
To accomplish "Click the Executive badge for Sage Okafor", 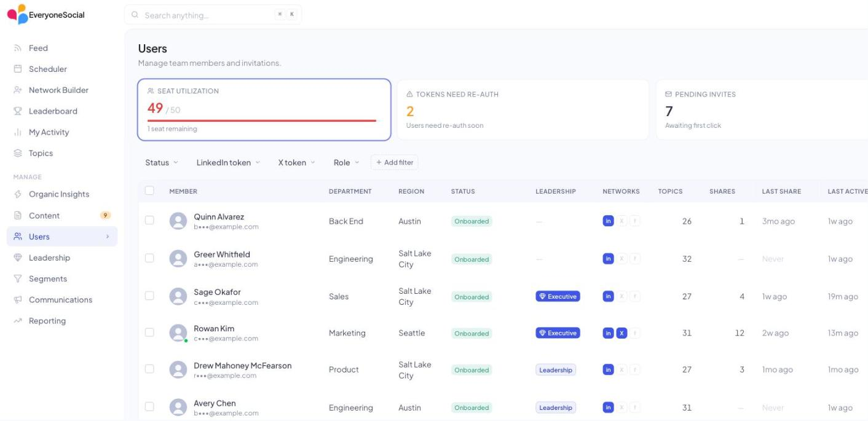I will (x=558, y=296).
